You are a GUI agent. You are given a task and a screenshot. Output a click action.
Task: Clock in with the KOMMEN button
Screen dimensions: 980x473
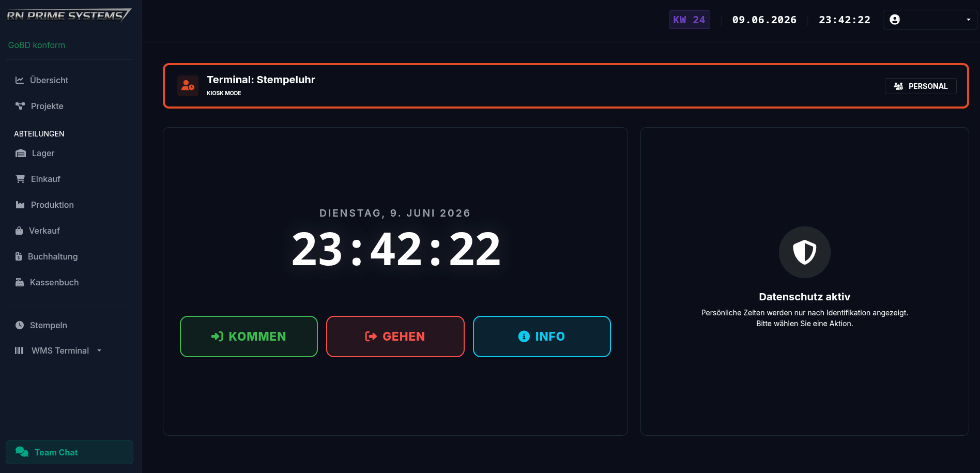pyautogui.click(x=249, y=337)
